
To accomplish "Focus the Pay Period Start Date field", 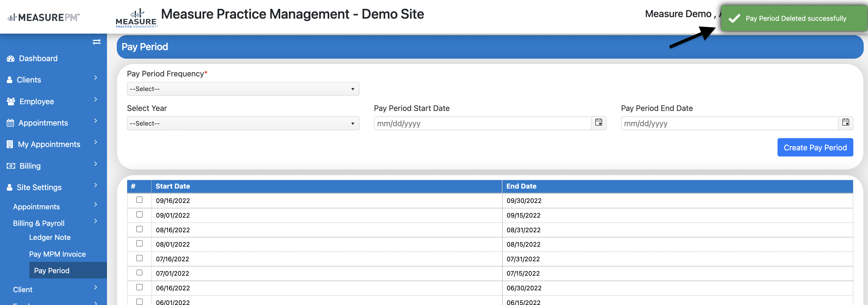I will [483, 123].
